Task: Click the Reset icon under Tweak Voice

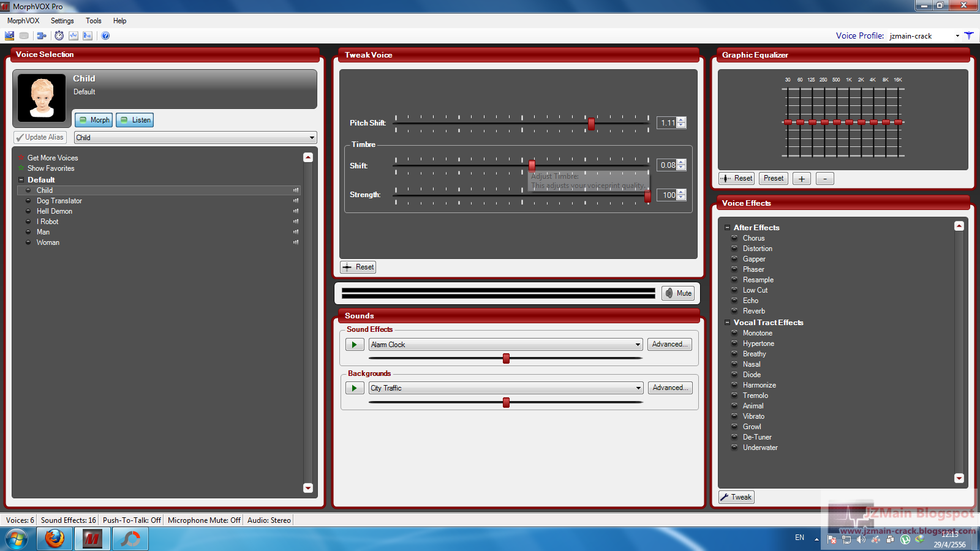Action: pos(358,267)
